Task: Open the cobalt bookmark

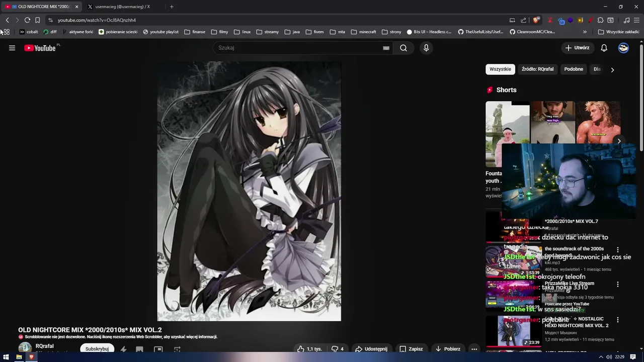Action: pos(29,32)
